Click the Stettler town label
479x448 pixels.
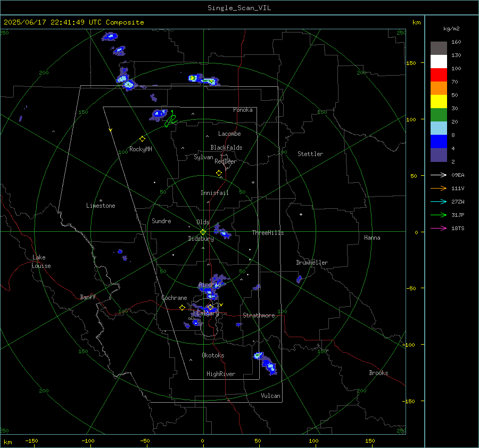pyautogui.click(x=310, y=154)
